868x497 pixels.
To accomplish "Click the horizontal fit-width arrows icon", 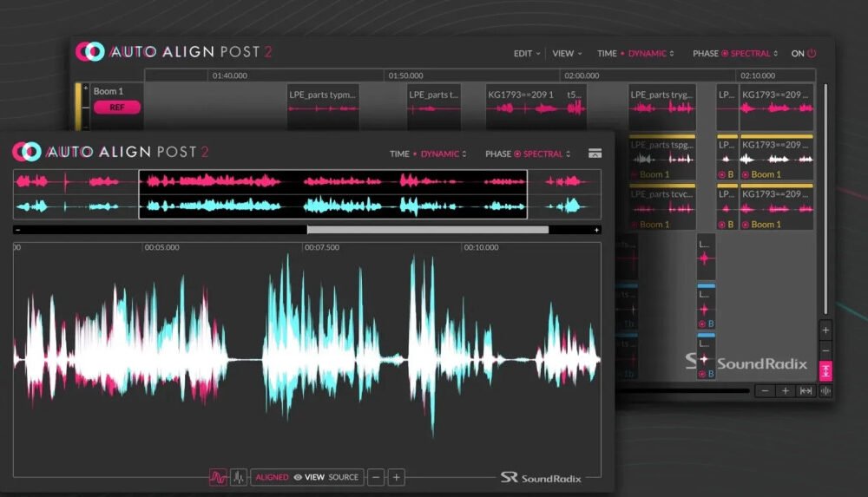I will [806, 391].
